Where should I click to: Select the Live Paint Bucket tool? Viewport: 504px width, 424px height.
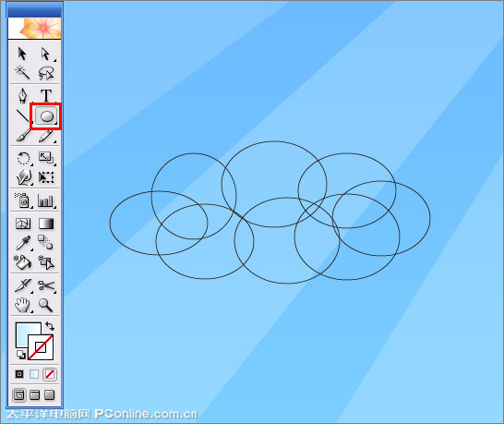pyautogui.click(x=22, y=262)
